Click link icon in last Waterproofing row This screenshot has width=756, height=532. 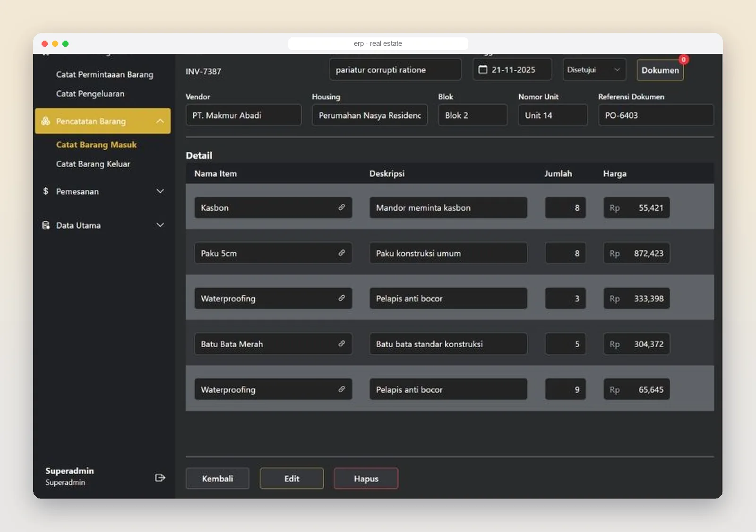(342, 389)
